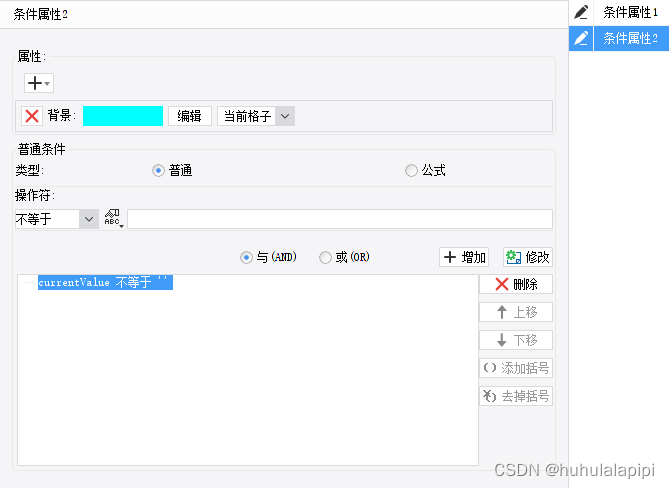
Task: Click the 添加括号 add brackets button
Action: [516, 368]
